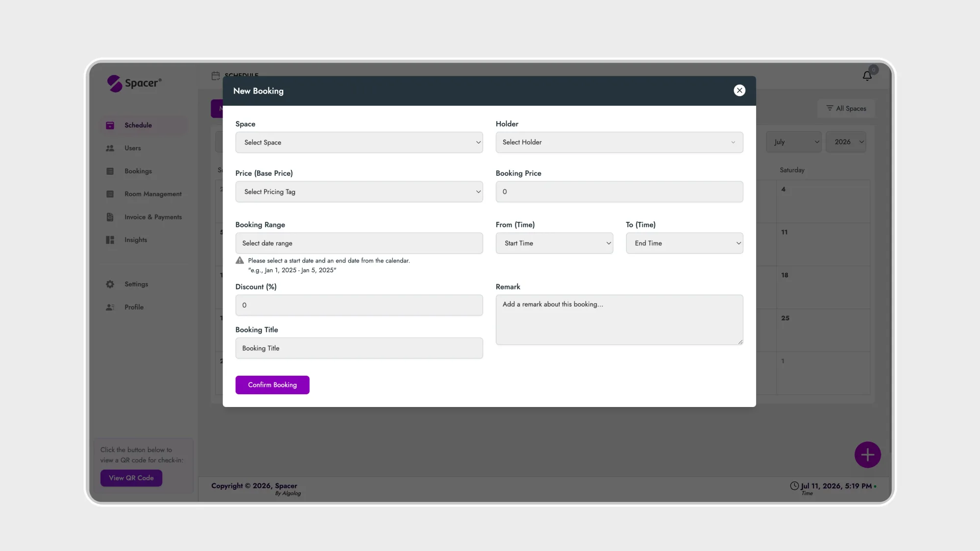This screenshot has height=551, width=980.
Task: Open the Profile label in sidebar
Action: pyautogui.click(x=134, y=307)
